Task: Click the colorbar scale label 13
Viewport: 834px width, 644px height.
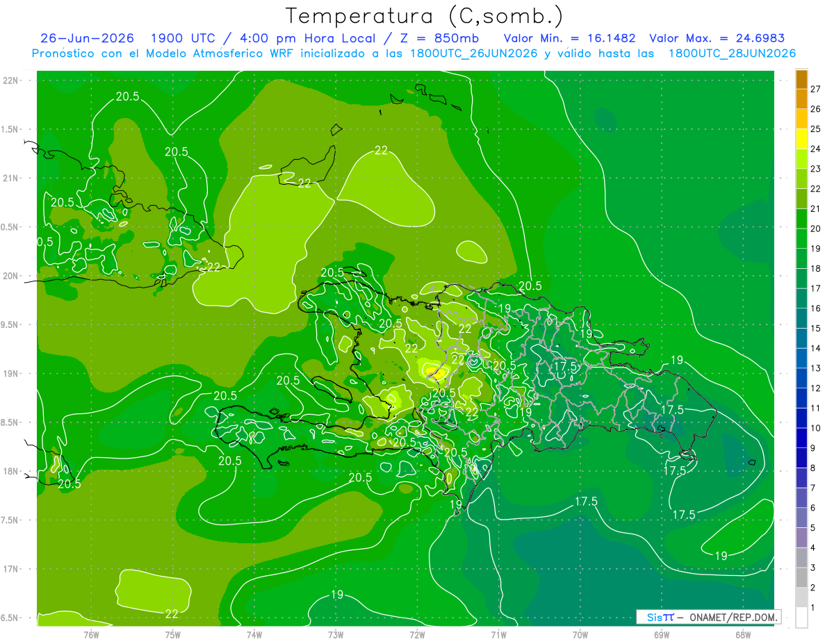Action: pos(815,368)
